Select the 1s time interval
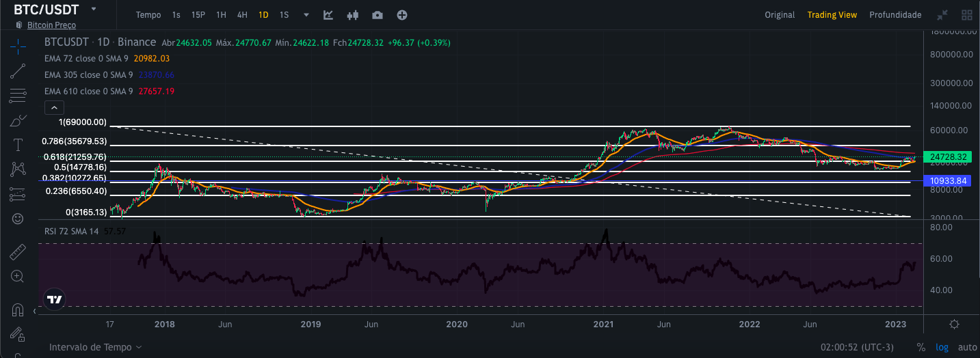Viewport: 980px width, 358px height. 176,14
